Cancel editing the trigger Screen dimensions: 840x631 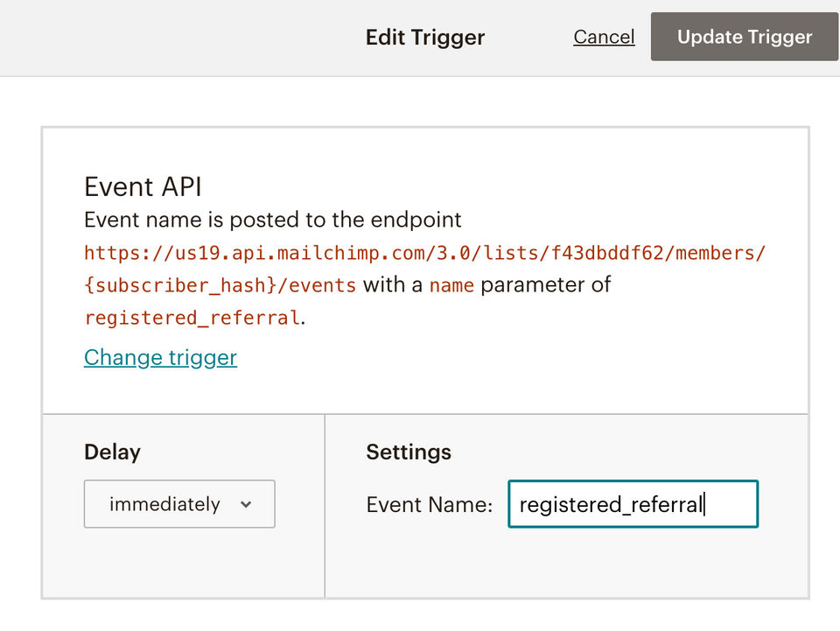[x=604, y=37]
